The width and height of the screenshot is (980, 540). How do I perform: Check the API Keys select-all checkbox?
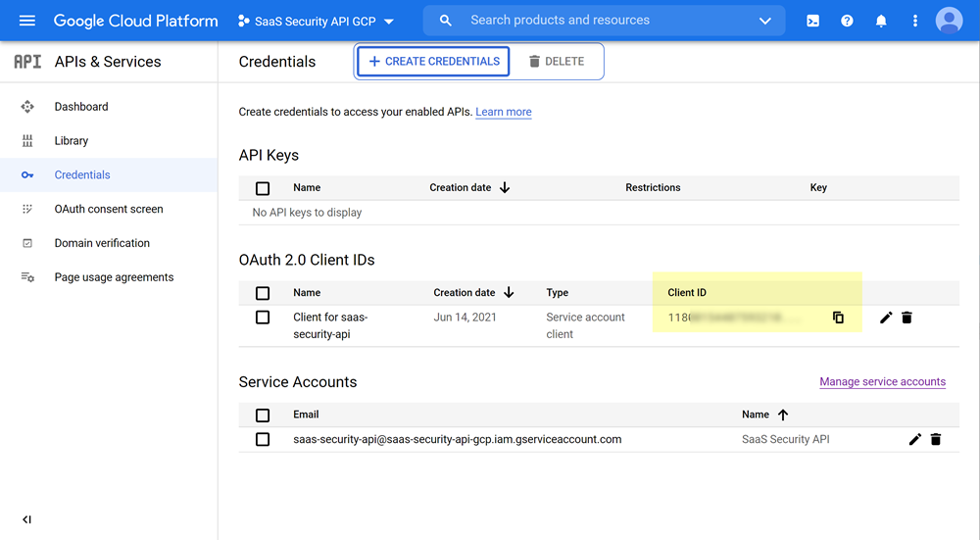tap(263, 188)
